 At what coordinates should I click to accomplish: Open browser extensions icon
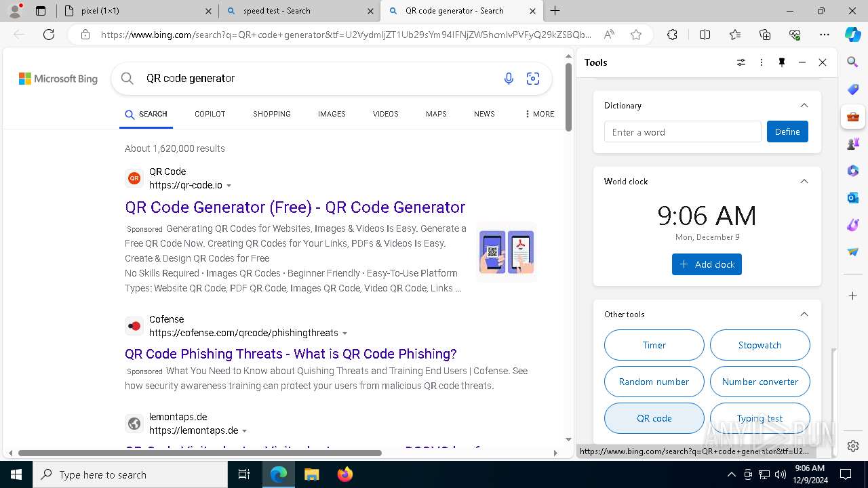(672, 35)
